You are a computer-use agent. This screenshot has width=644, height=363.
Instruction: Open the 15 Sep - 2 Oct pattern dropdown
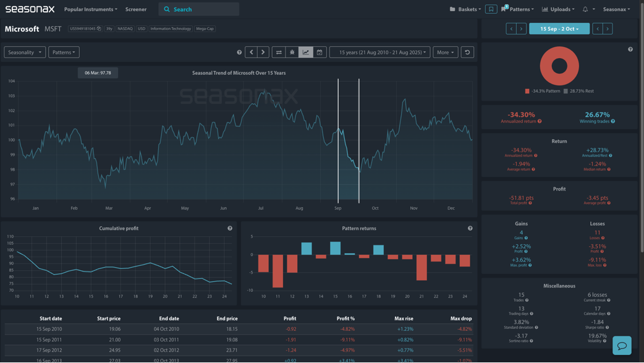(559, 29)
